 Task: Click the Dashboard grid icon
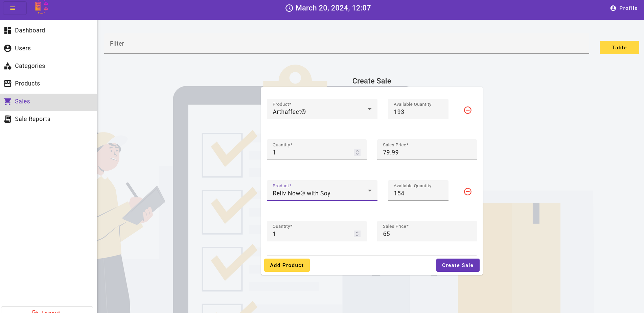[7, 30]
